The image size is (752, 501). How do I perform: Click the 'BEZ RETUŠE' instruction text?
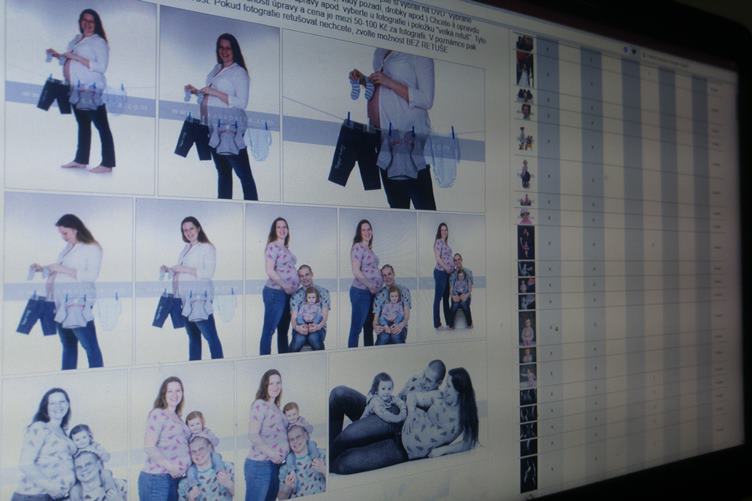click(427, 47)
